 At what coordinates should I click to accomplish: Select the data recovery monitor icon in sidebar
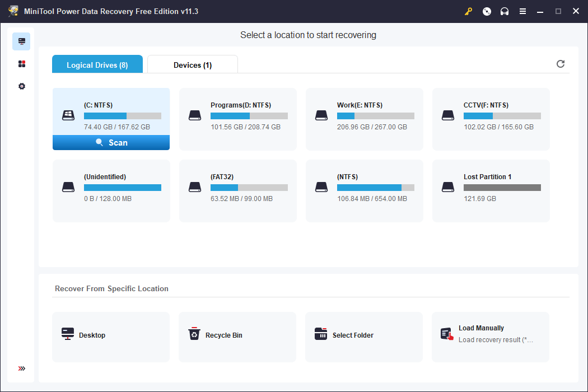click(21, 41)
